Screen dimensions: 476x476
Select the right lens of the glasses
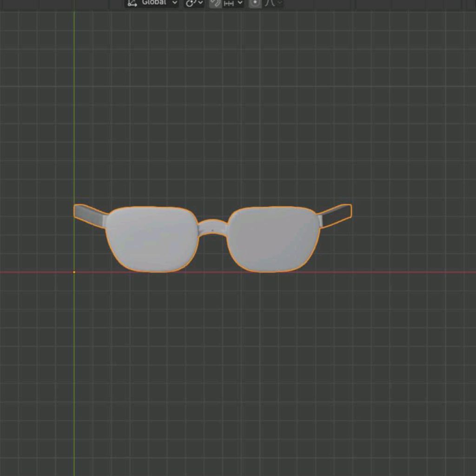(x=273, y=239)
